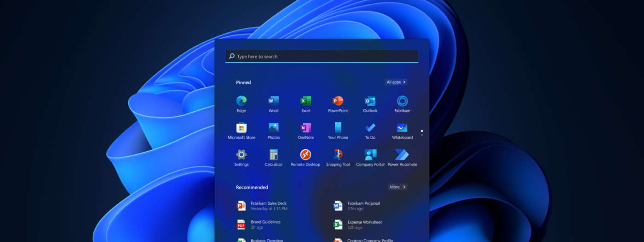This screenshot has height=242, width=644.
Task: Expand More recommended files
Action: [x=397, y=187]
